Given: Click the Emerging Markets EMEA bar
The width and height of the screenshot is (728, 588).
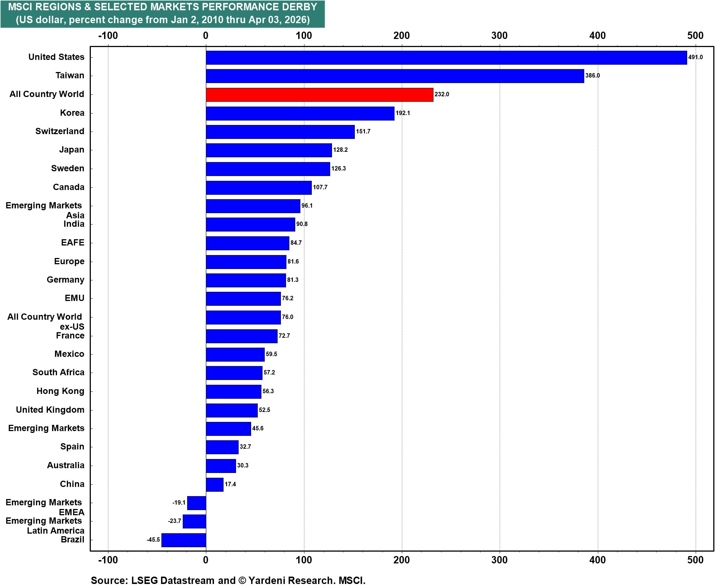Looking at the screenshot, I should 197,503.
